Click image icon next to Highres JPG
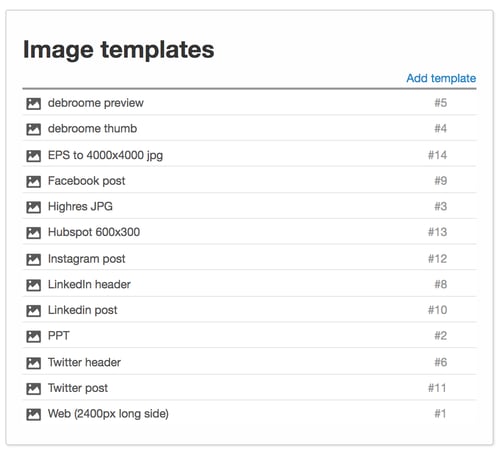This screenshot has width=500, height=456. [34, 207]
